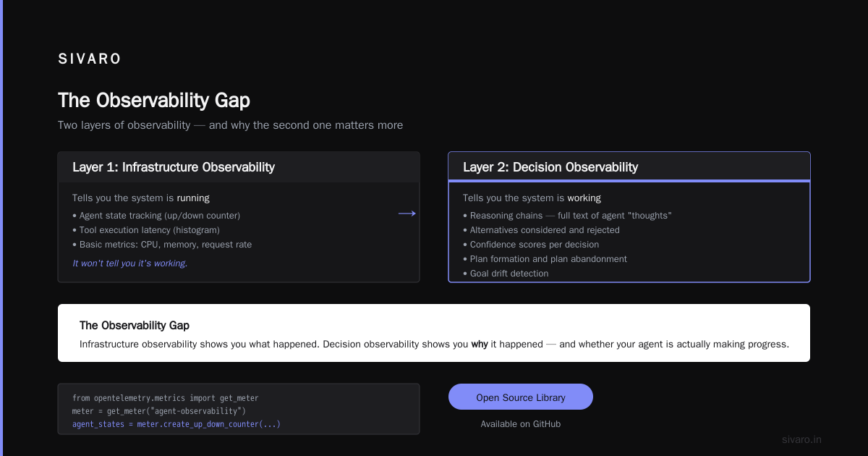Click 'Available on GitHub' caption

click(521, 424)
